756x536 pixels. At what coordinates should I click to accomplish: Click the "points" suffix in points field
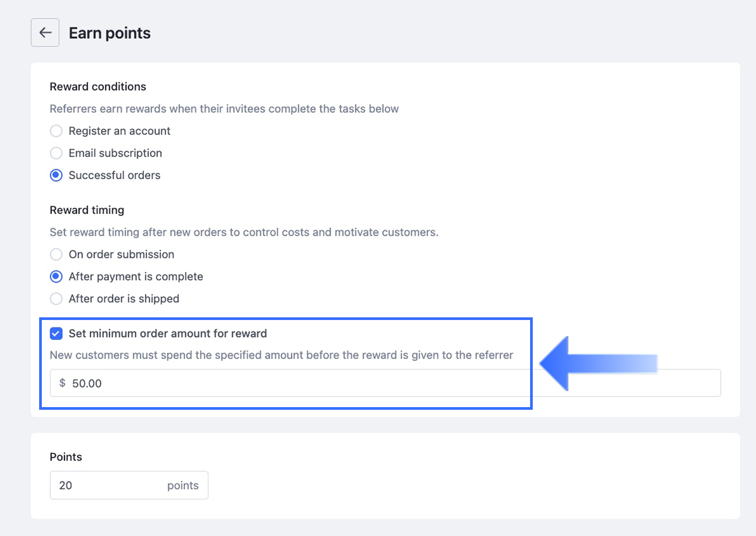click(183, 486)
